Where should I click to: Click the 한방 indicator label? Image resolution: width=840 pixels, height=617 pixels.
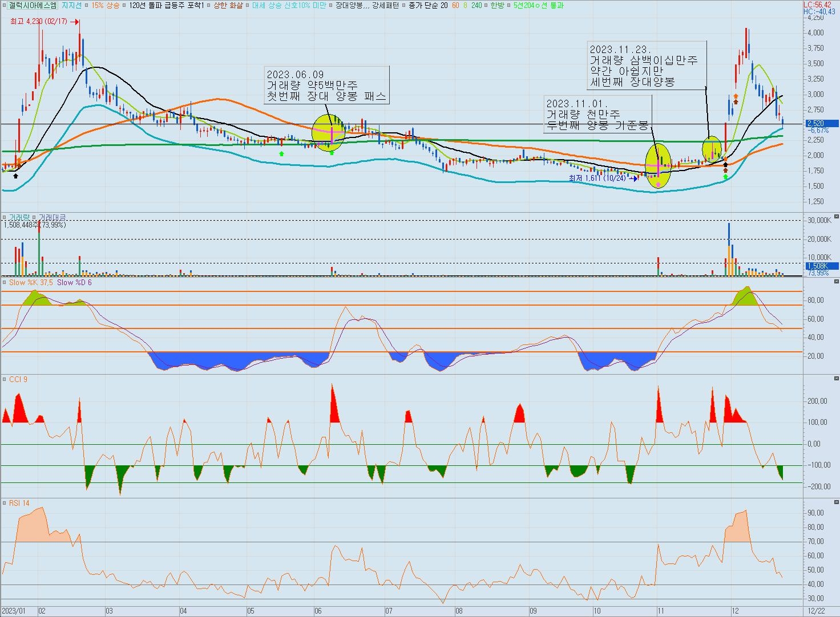[x=497, y=5]
